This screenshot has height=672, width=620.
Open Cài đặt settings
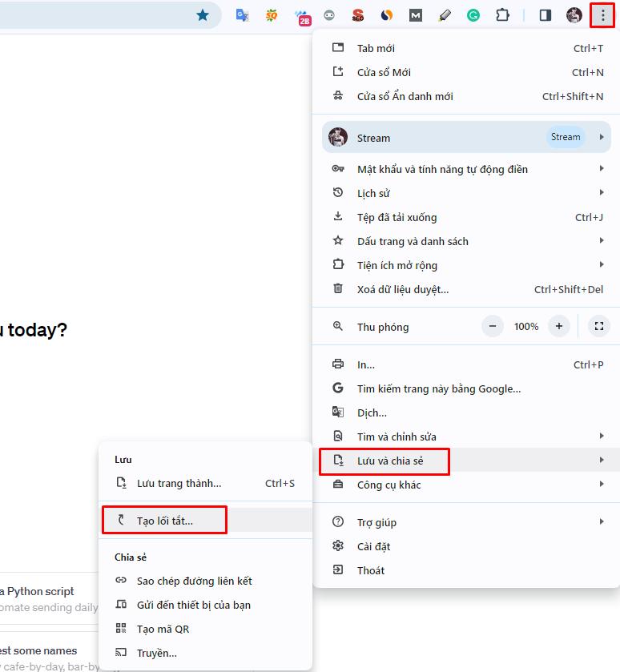(466, 546)
